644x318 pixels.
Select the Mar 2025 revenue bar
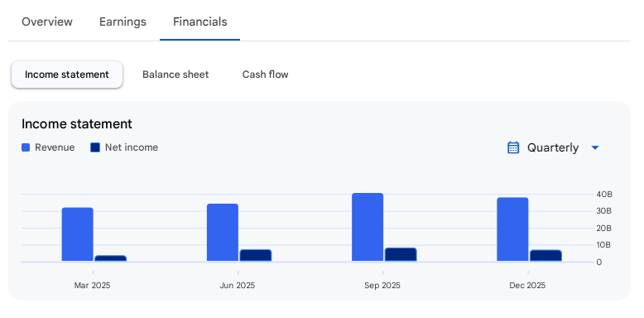click(x=78, y=234)
